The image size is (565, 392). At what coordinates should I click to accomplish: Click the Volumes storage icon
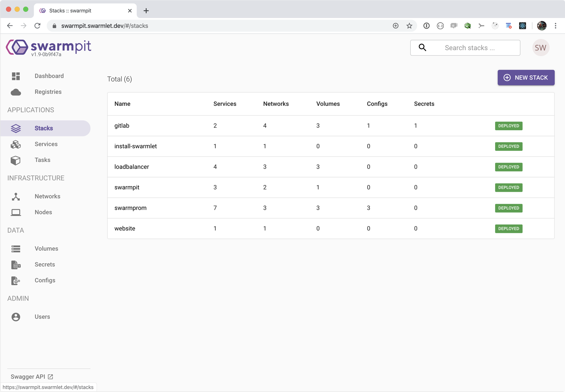point(16,249)
